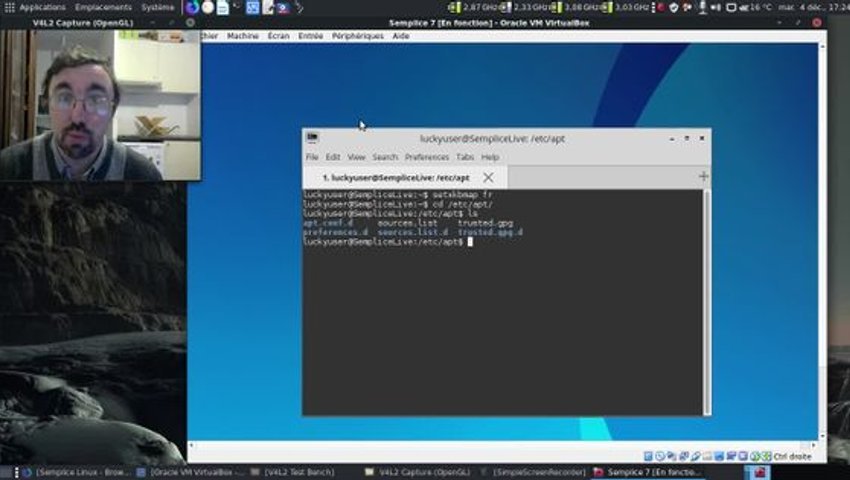Image resolution: width=850 pixels, height=480 pixels.
Task: Click the VirtualBox mouse integration green status icon
Action: 755,457
